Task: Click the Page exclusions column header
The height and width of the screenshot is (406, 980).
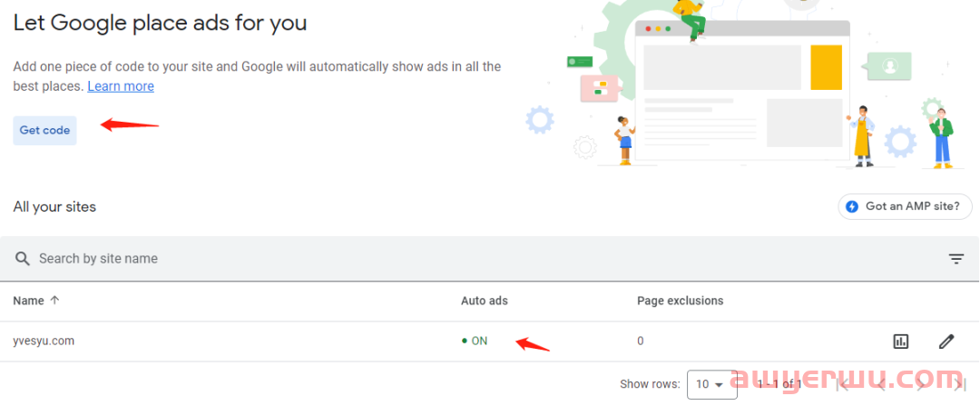Action: 680,301
